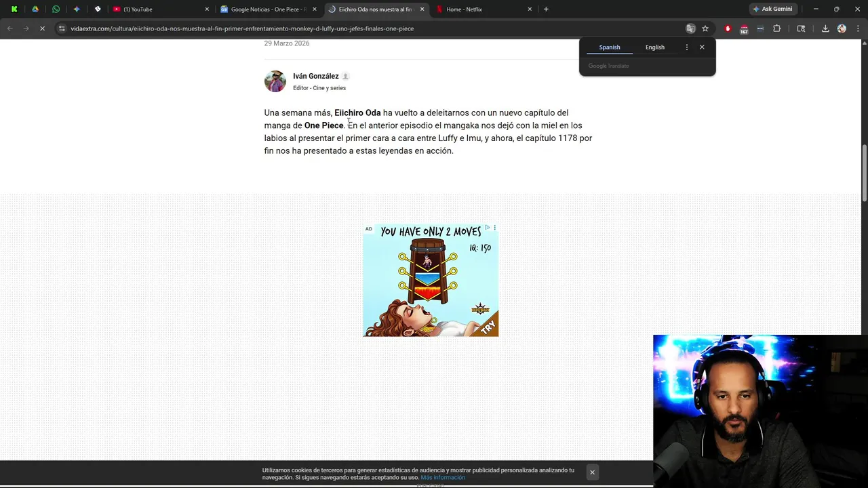Click 'Editor - Cine y series' subtitle
This screenshot has width=868, height=488.
click(319, 88)
